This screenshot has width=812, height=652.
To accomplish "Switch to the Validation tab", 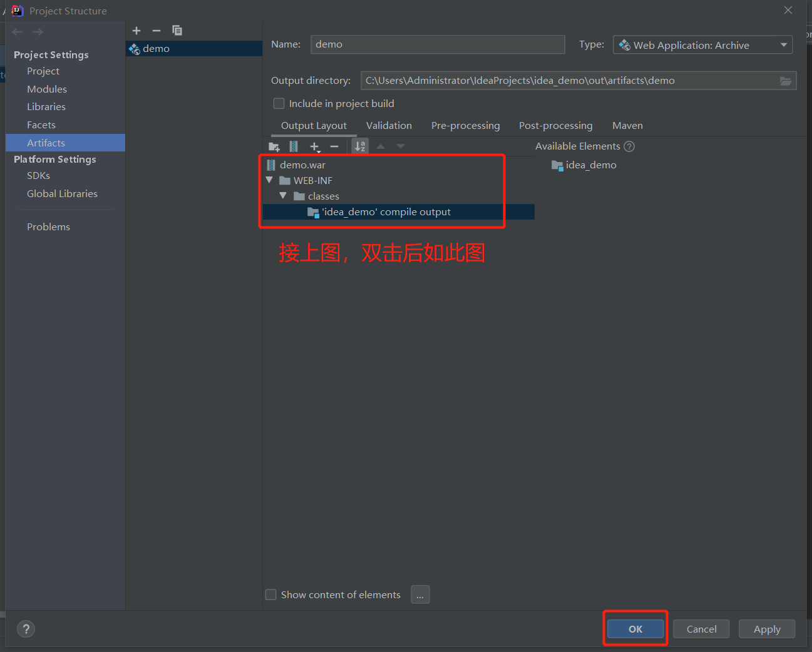I will 389,126.
